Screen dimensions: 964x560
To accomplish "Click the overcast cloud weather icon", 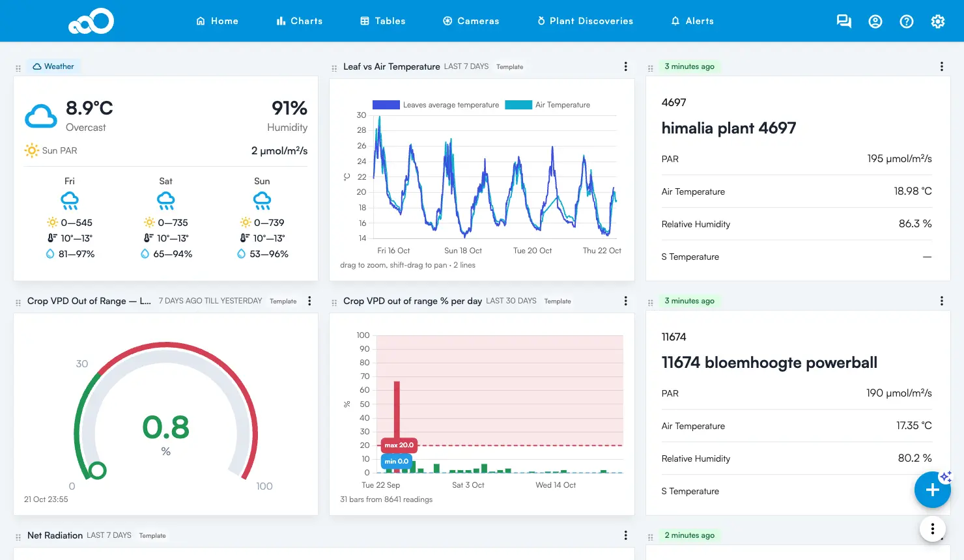I will [41, 116].
